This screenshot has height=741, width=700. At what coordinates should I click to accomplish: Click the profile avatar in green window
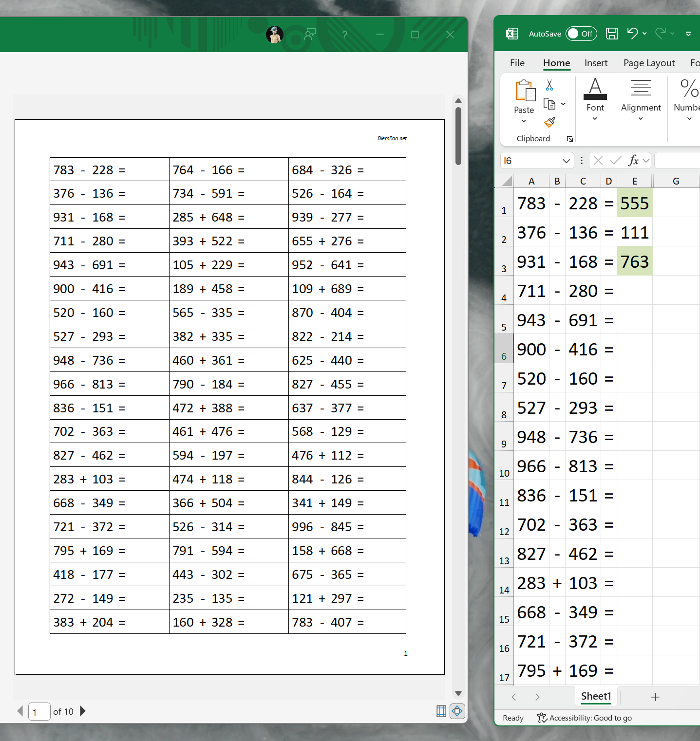[275, 35]
